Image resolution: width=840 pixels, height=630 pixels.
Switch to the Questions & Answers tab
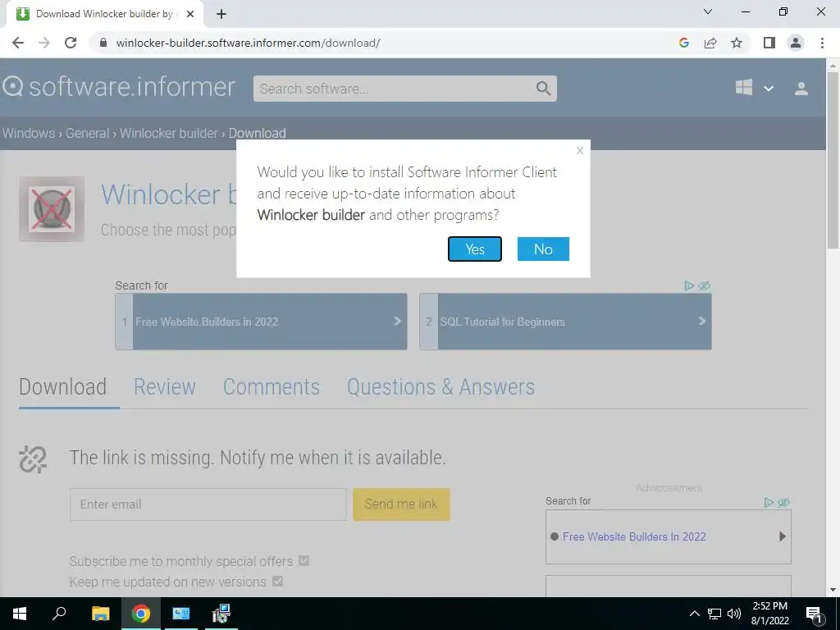click(441, 387)
